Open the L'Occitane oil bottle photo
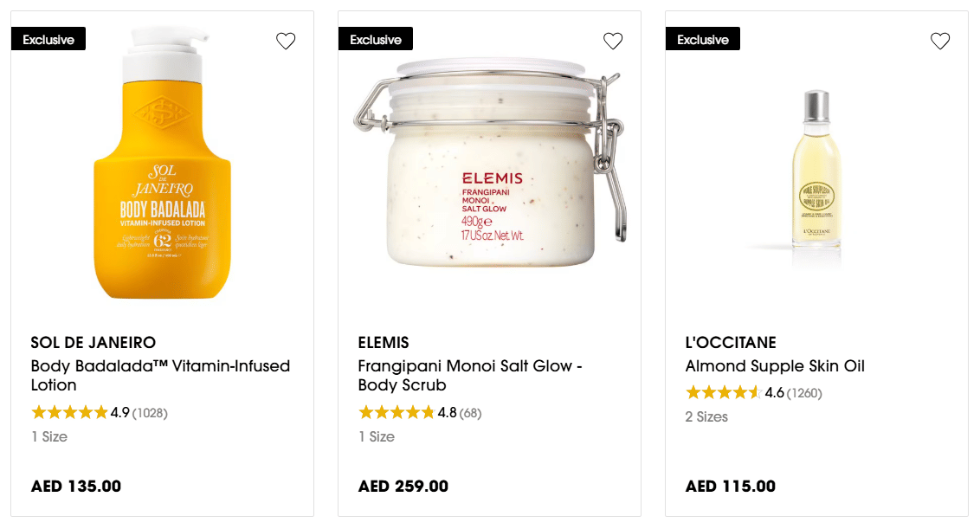 tap(816, 169)
